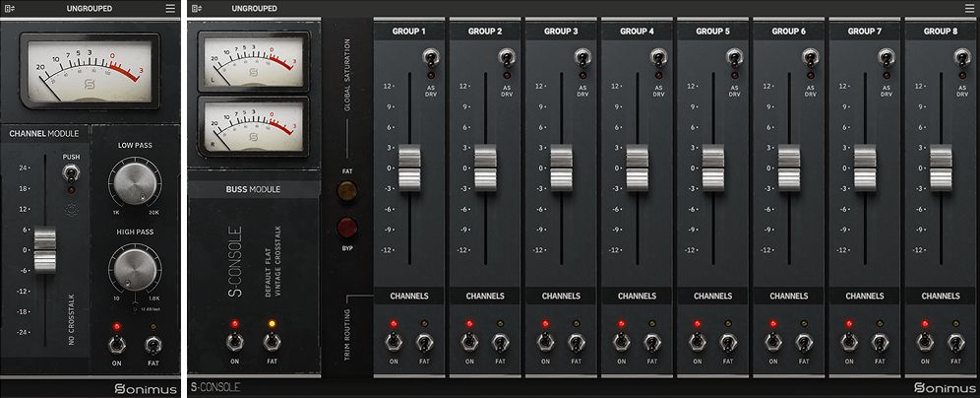
Task: Toggle the Group 1 ON switch
Action: [394, 342]
